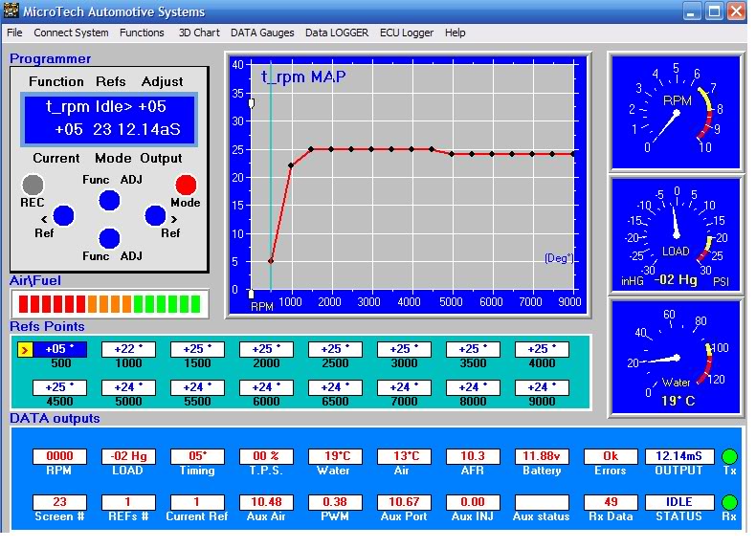
Task: Click the programmer LCD display t_rpm Idle
Action: coord(109,119)
